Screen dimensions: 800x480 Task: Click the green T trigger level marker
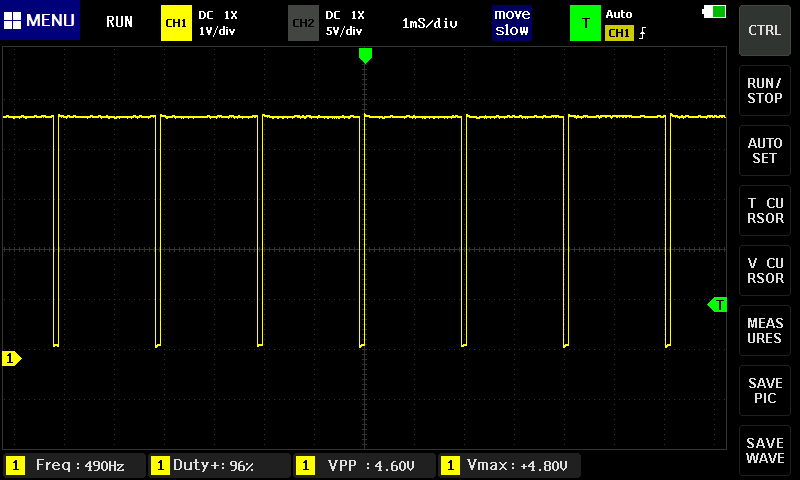(x=717, y=305)
